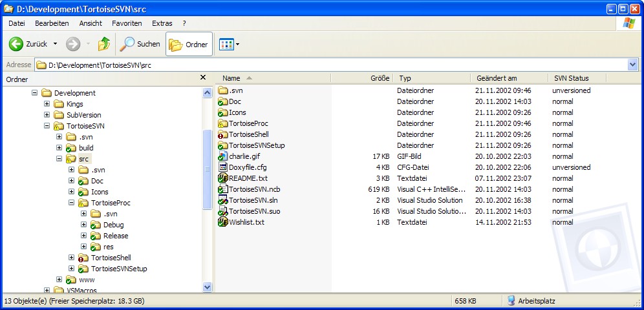Sort by the Größe column header

coord(362,78)
